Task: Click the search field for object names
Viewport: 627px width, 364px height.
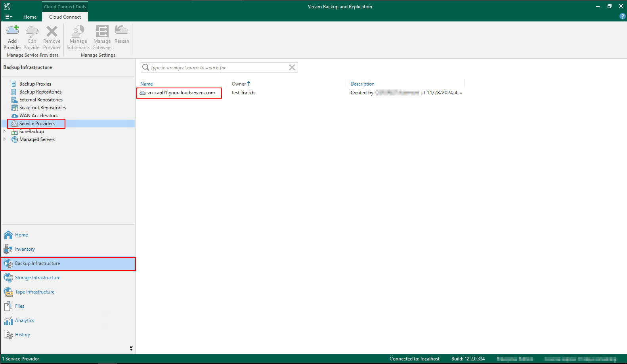Action: click(219, 68)
